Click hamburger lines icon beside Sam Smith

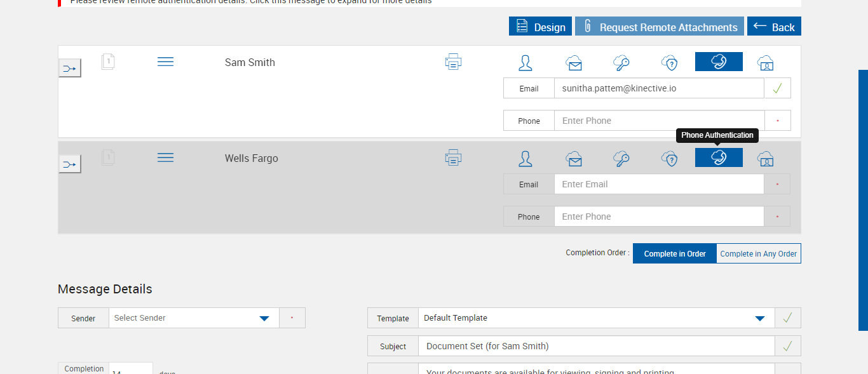coord(165,62)
